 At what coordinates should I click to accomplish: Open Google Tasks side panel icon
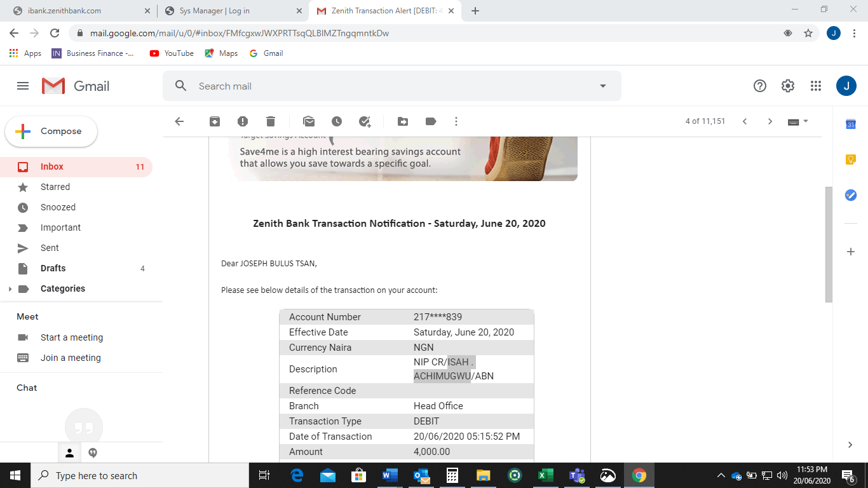click(x=851, y=195)
